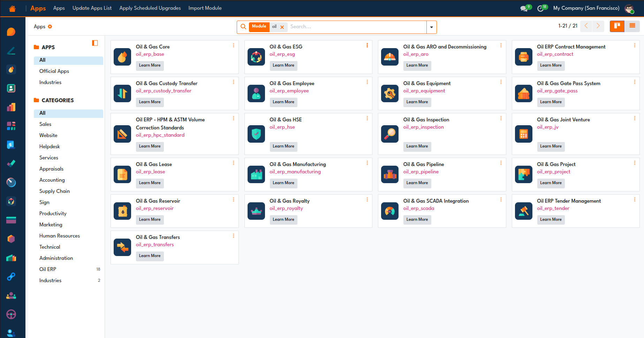Select Oil ERP category
644x338 pixels.
tap(68, 269)
